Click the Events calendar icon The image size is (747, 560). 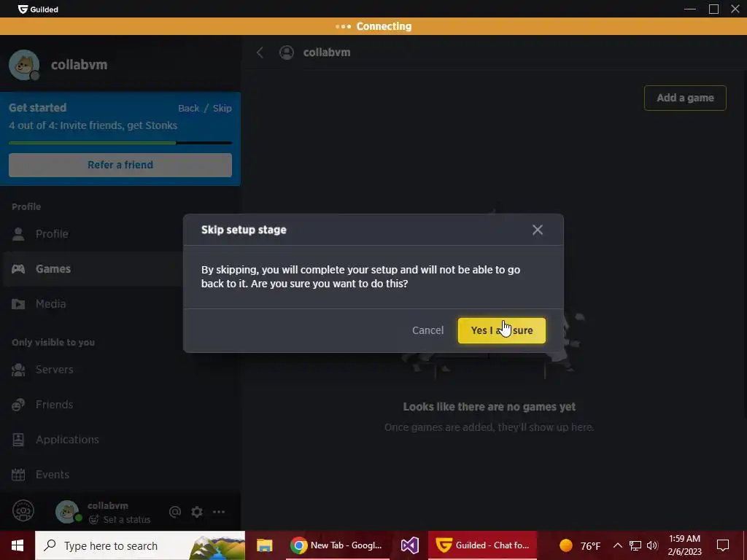(18, 475)
